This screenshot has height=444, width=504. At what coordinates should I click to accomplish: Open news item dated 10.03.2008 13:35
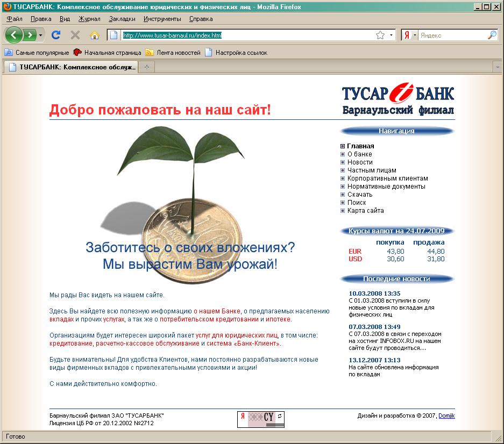pos(374,293)
